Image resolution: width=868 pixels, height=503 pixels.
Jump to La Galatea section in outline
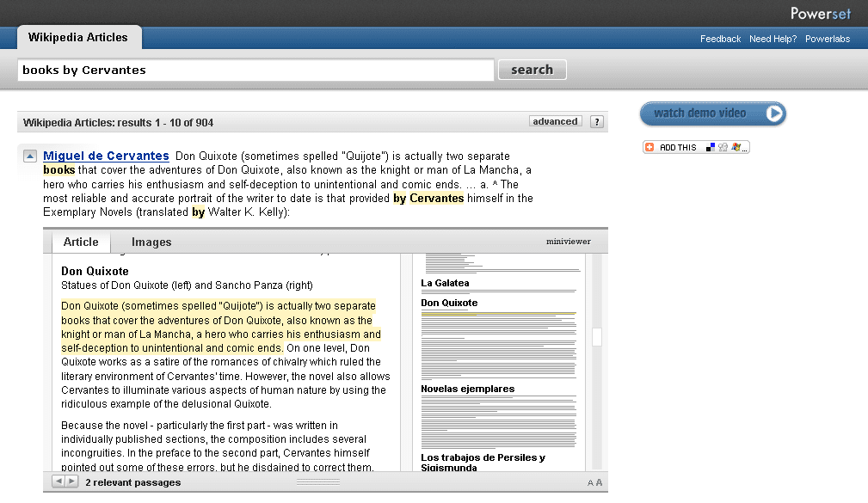445,284
